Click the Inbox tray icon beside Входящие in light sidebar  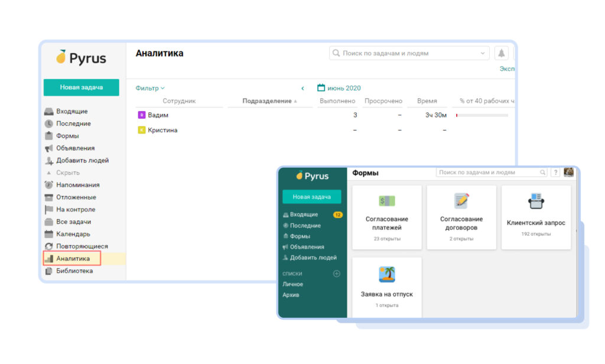point(48,112)
